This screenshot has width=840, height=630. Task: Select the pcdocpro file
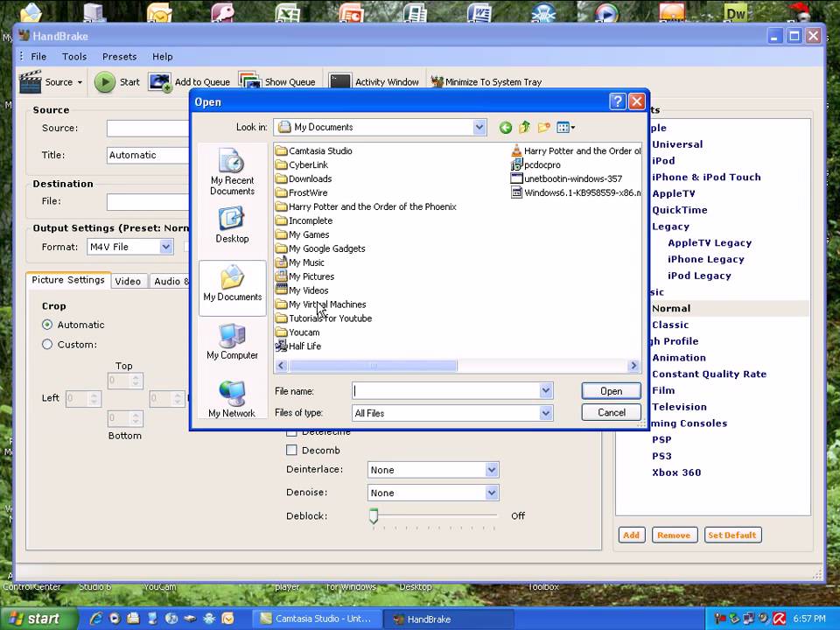pyautogui.click(x=535, y=165)
